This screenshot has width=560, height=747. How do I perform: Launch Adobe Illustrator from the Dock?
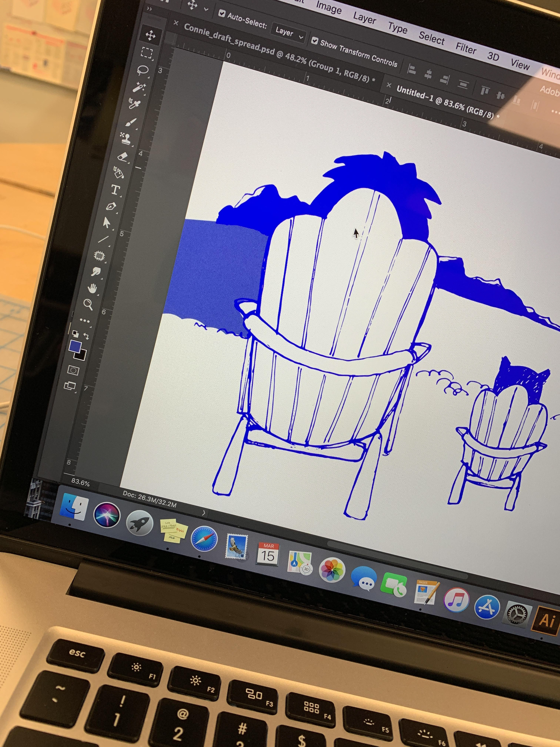(546, 621)
